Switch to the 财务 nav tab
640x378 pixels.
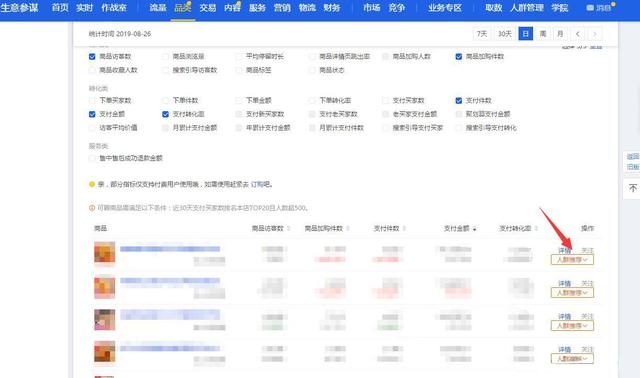tap(332, 7)
